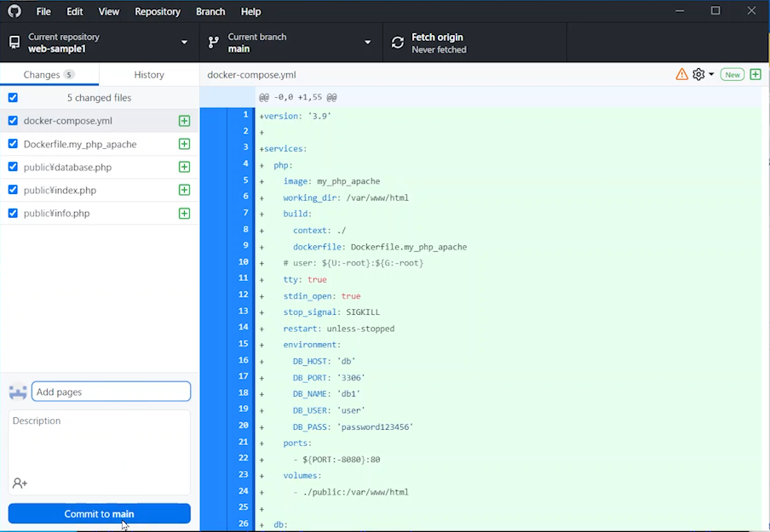
Task: Expand the Current branch dropdown arrow
Action: 367,43
